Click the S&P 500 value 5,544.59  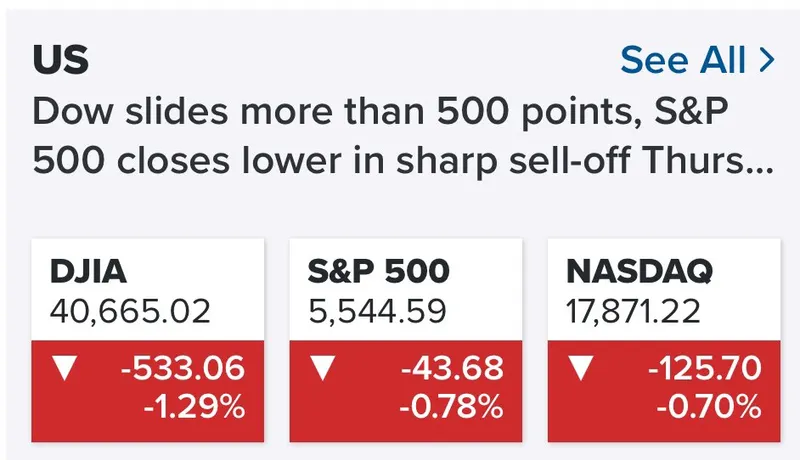point(376,312)
